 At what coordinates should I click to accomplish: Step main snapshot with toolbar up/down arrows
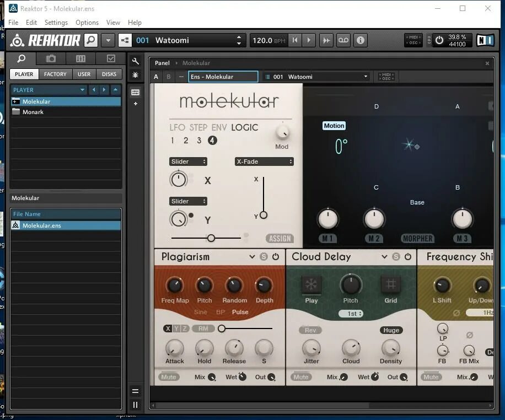pos(239,40)
